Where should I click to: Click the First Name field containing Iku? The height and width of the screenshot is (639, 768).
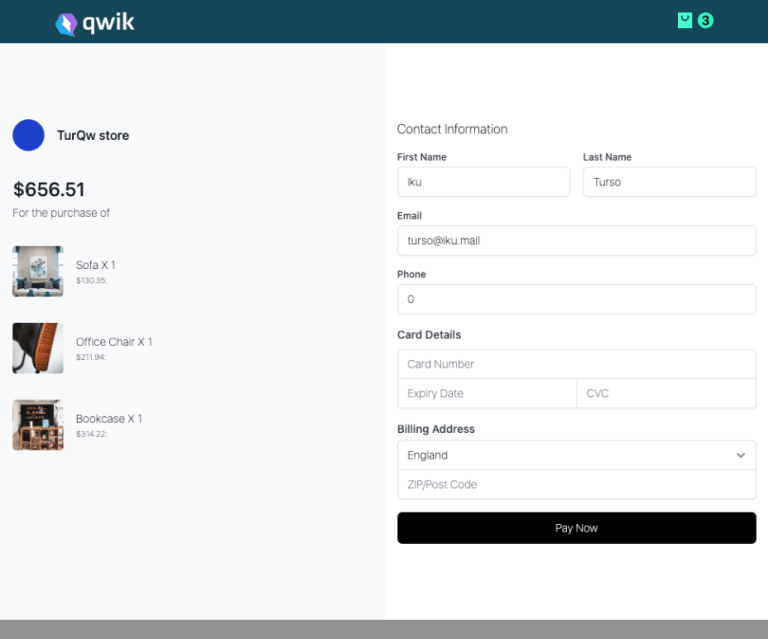483,182
